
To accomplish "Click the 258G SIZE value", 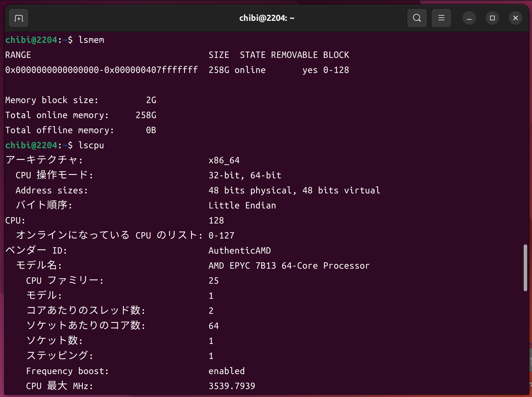I will [x=219, y=70].
